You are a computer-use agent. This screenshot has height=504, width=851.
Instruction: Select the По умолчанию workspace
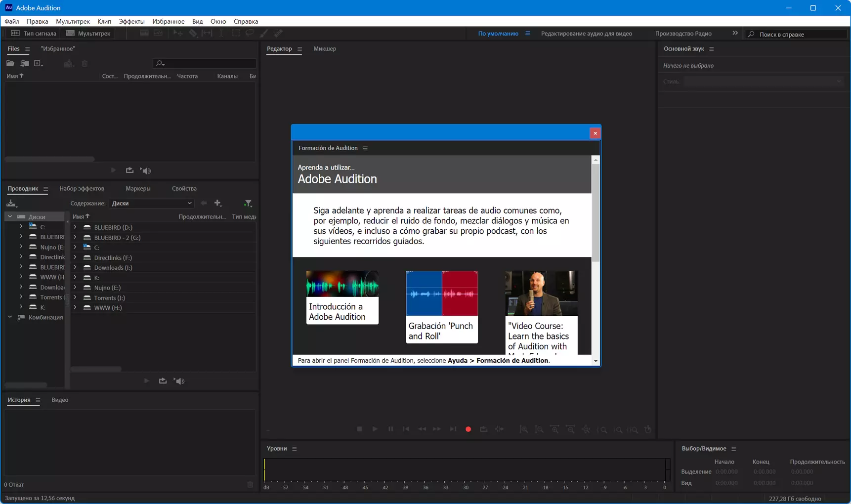click(x=498, y=34)
